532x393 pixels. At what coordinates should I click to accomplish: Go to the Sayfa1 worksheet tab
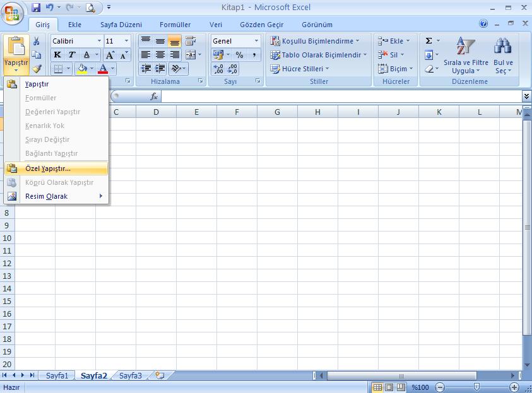[x=57, y=375]
